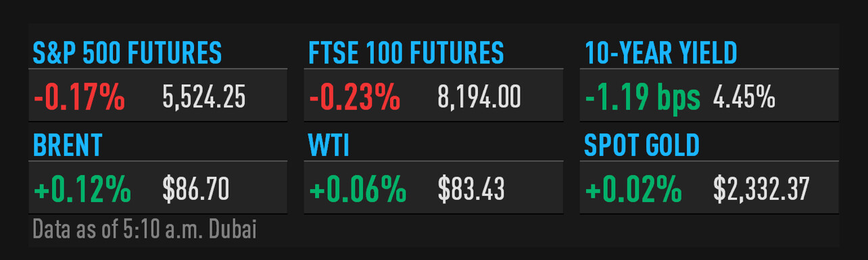
Task: Select the +0.06% WTI change
Action: pos(358,191)
